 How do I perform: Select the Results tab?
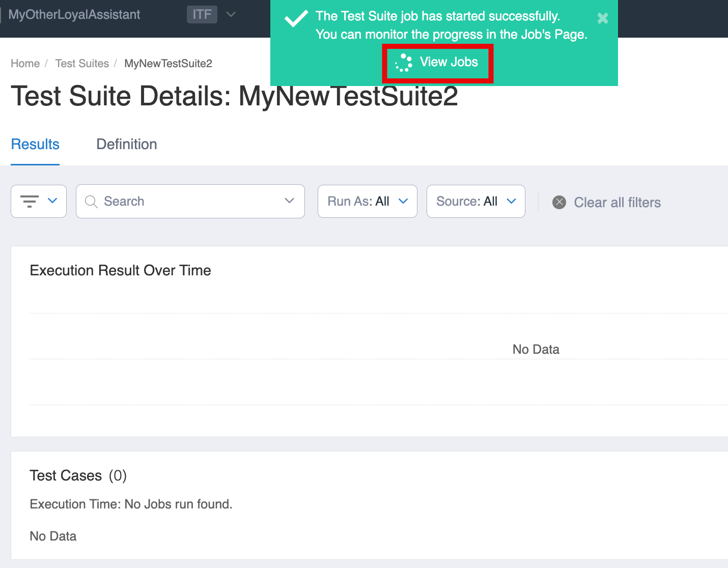(x=35, y=145)
